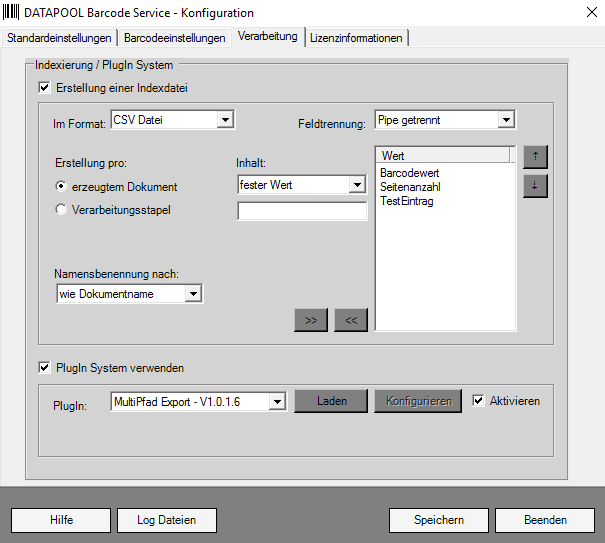Click the DATAPOOL barcode title icon

coord(11,12)
